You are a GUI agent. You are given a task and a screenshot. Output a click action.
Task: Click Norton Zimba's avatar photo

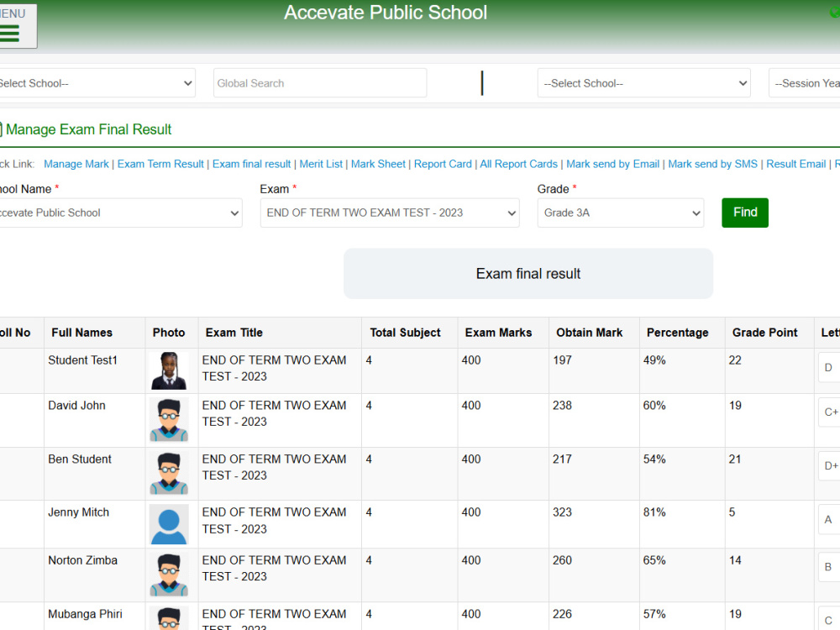point(169,575)
